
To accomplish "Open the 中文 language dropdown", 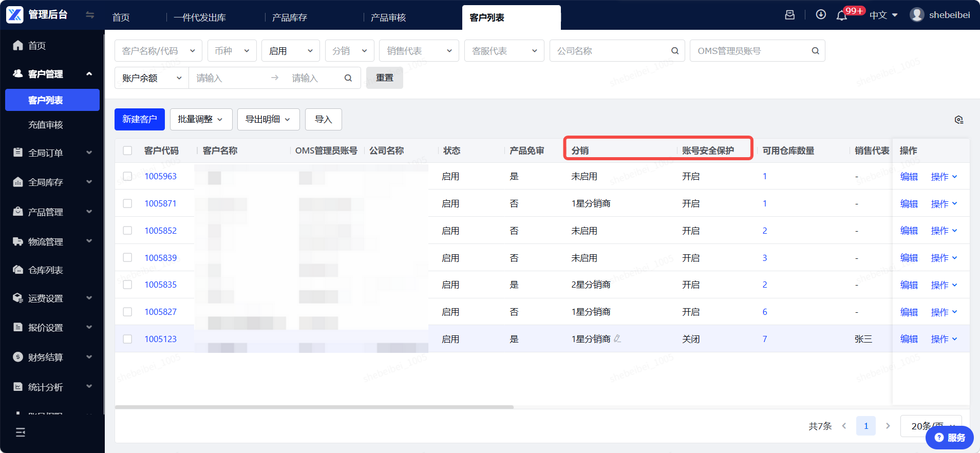I will tap(883, 15).
